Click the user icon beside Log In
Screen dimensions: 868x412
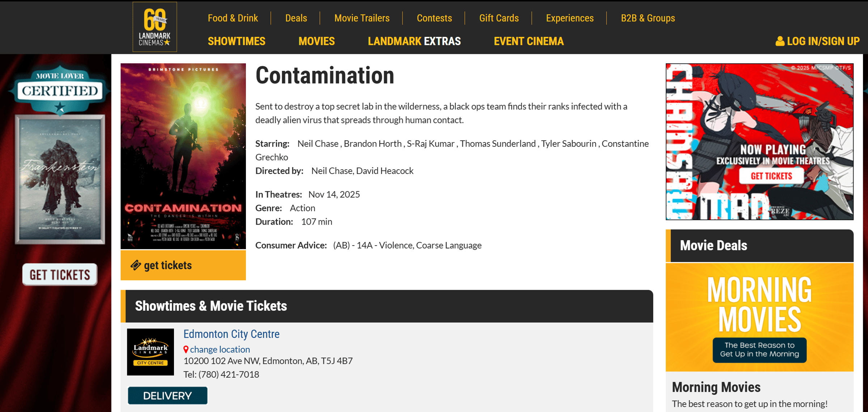point(780,41)
